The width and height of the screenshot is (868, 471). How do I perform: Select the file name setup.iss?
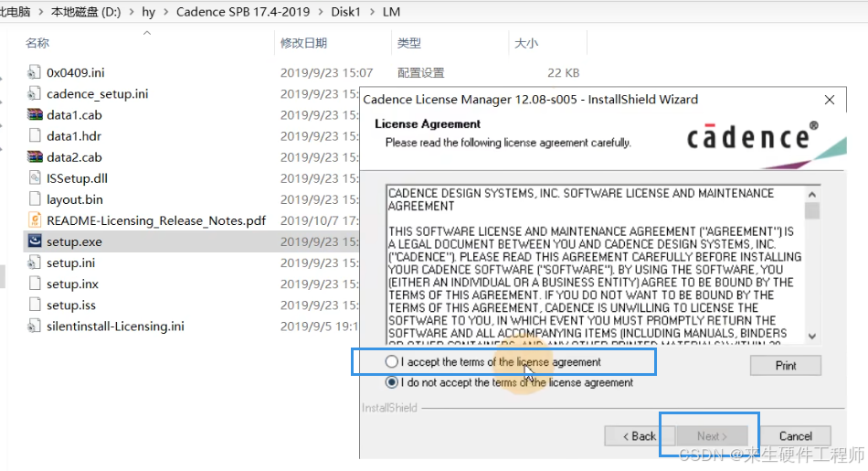(x=71, y=305)
